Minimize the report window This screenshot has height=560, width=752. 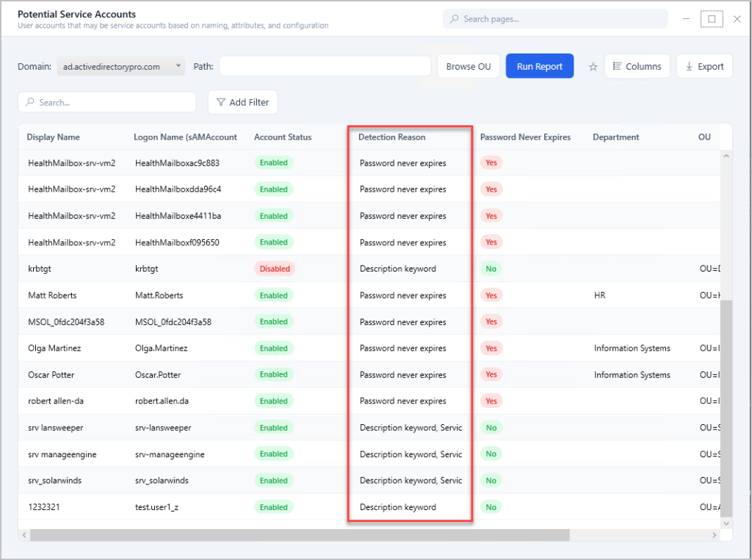coord(687,19)
